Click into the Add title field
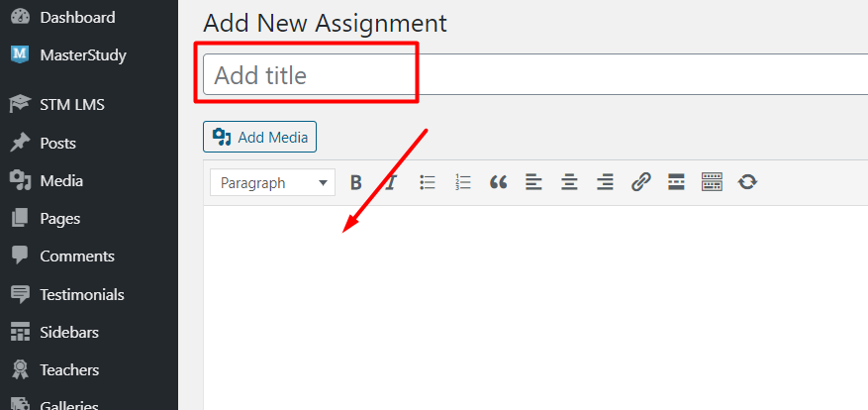 [x=535, y=75]
